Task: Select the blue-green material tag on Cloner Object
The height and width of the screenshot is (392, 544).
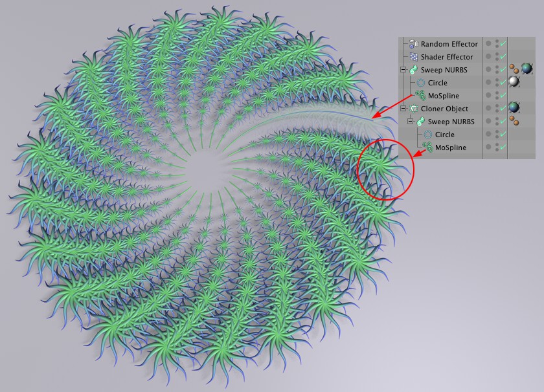Action: (514, 107)
